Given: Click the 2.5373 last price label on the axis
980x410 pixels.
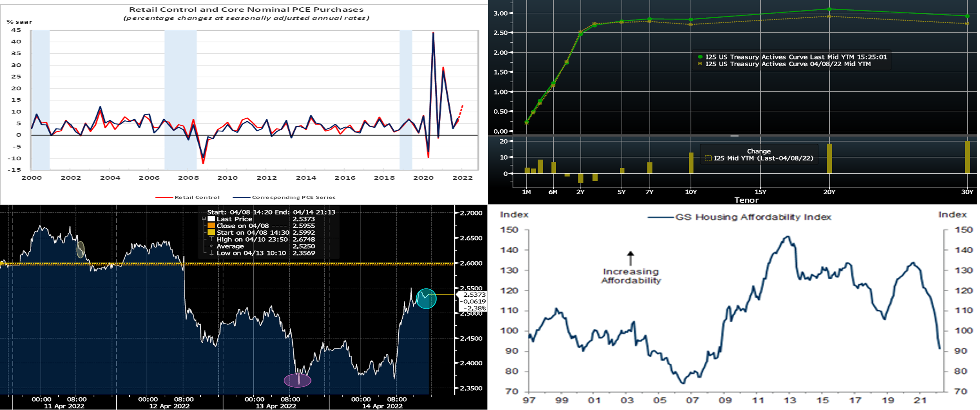Looking at the screenshot, I should (x=474, y=295).
